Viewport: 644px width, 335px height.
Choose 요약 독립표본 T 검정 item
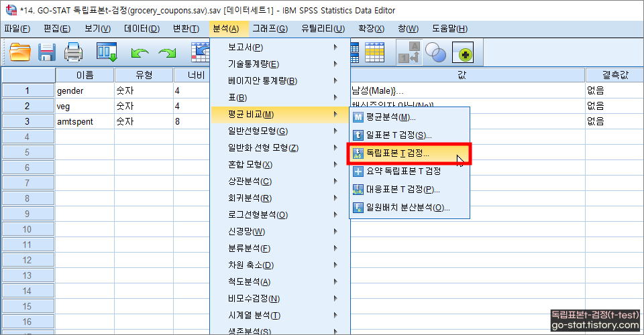tap(409, 172)
